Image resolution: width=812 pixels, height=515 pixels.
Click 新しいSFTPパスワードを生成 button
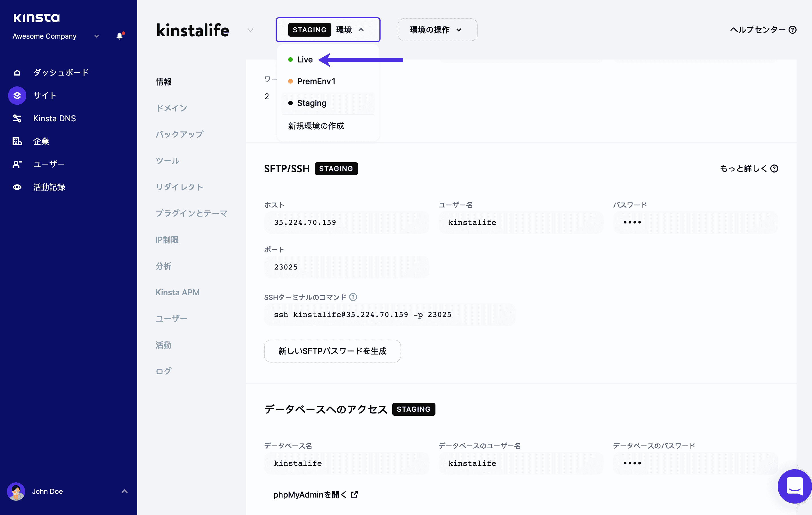click(x=333, y=351)
